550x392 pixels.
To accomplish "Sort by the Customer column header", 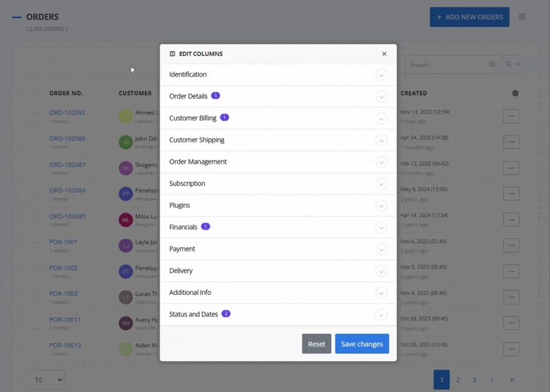I will pyautogui.click(x=135, y=93).
